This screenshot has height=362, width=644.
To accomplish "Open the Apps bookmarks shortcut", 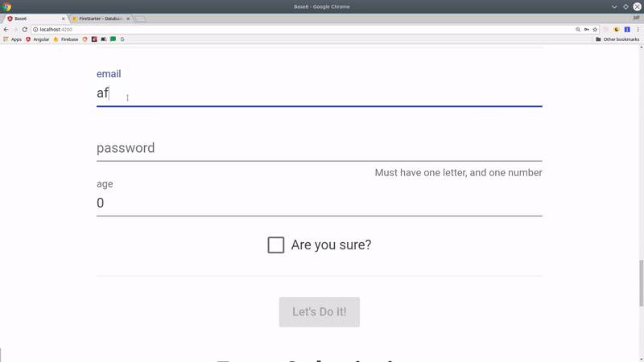I will 12,39.
